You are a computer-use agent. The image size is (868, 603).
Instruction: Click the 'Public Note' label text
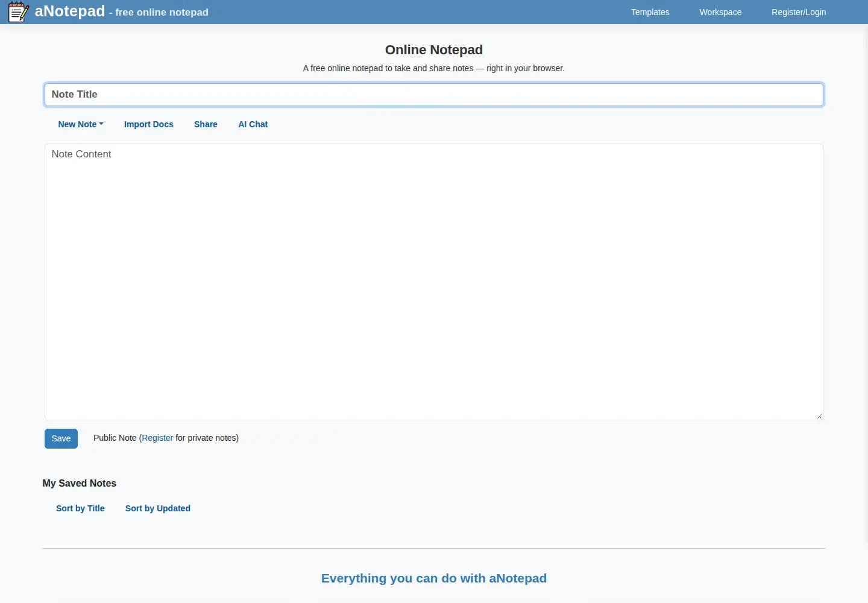pos(115,438)
